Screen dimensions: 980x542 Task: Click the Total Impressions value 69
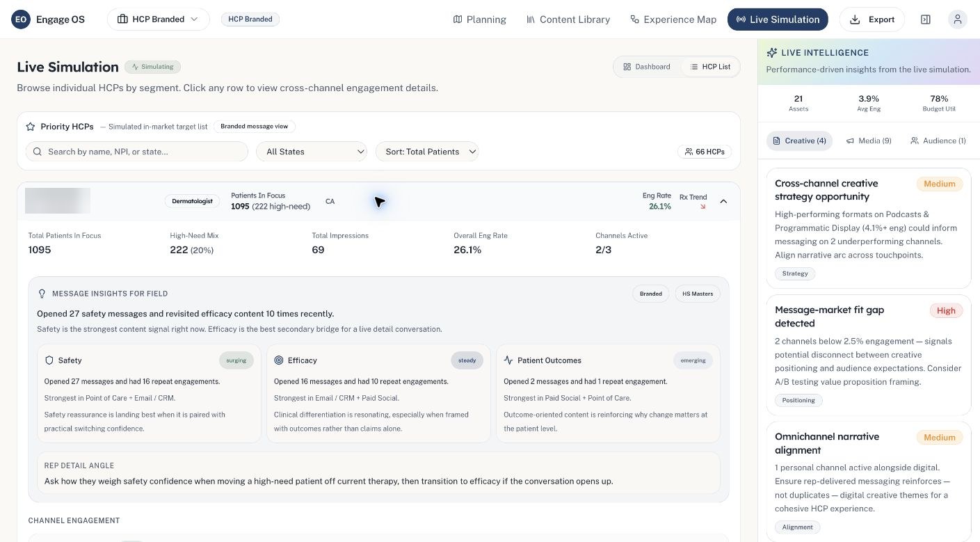318,250
